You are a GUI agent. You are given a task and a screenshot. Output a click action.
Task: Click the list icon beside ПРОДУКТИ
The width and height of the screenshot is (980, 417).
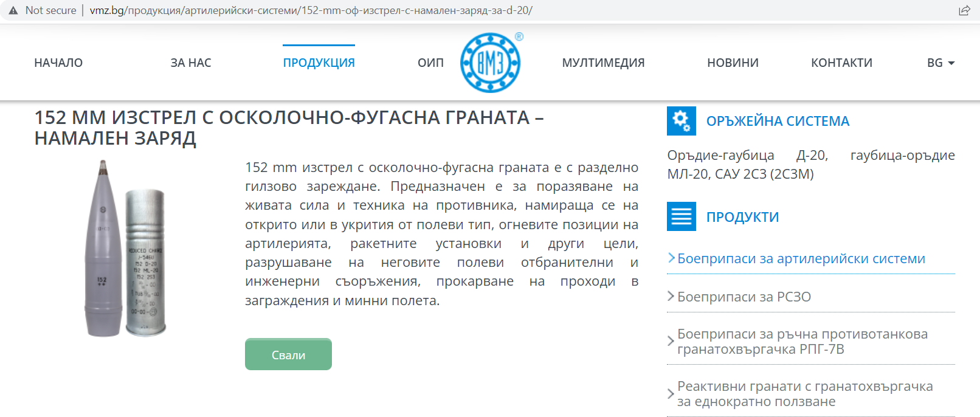pyautogui.click(x=681, y=216)
